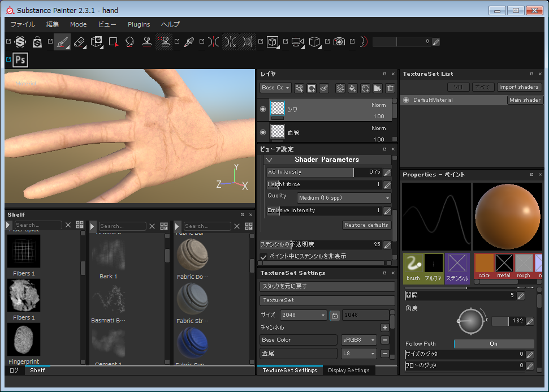Select the Material picker eyedropper
This screenshot has height=392, width=549.
tap(189, 42)
